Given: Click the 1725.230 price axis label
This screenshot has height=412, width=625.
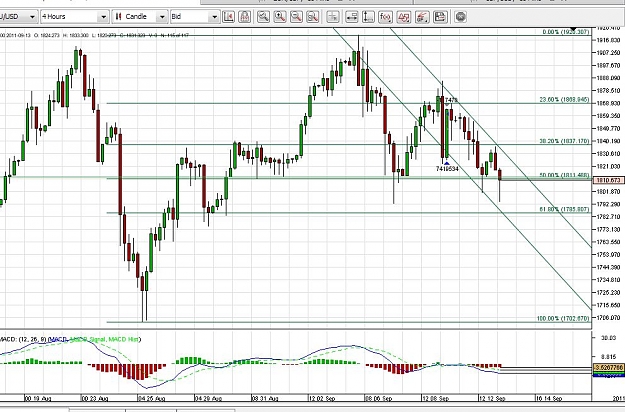Looking at the screenshot, I should (609, 292).
